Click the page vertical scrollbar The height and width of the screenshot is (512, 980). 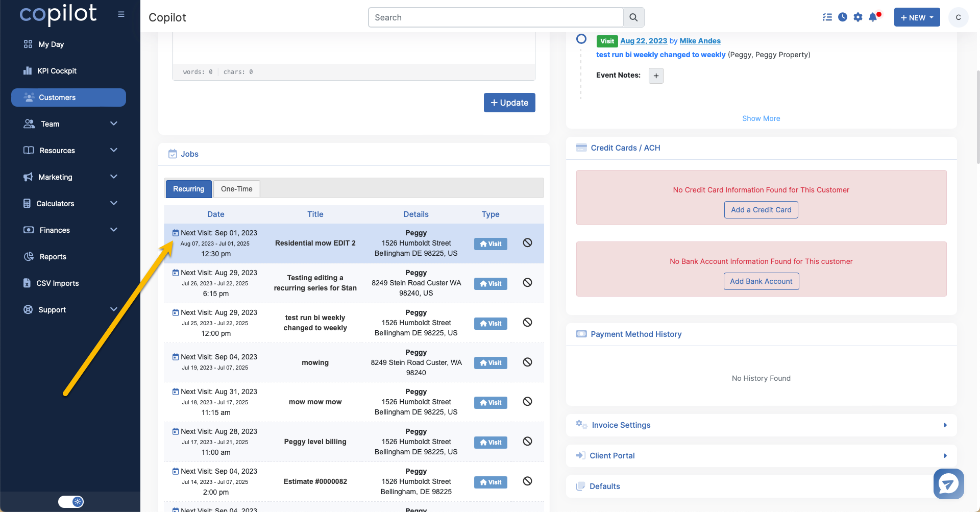[977, 117]
